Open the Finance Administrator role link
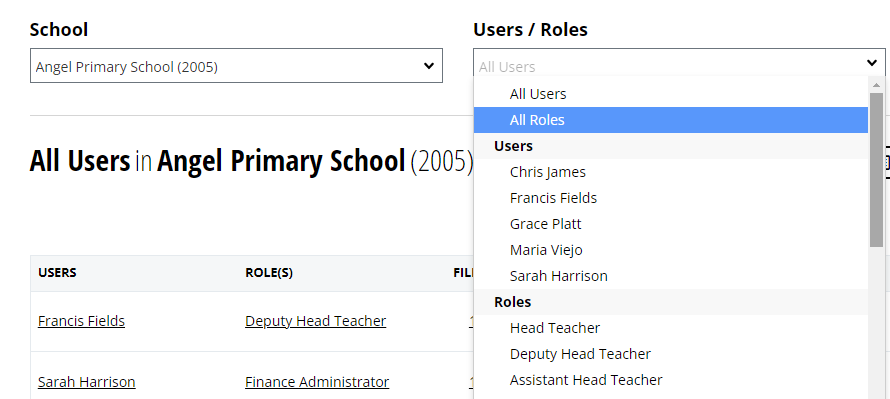The height and width of the screenshot is (399, 890). [x=317, y=382]
